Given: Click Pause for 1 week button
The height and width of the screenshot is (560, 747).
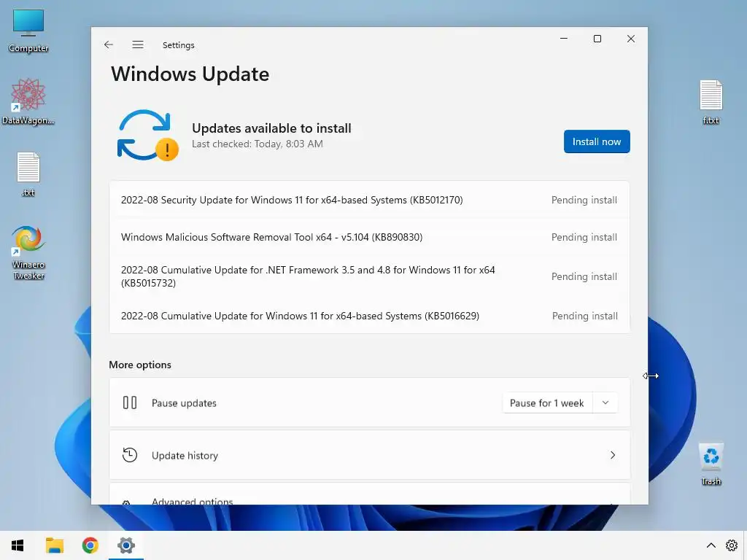Looking at the screenshot, I should (x=547, y=402).
